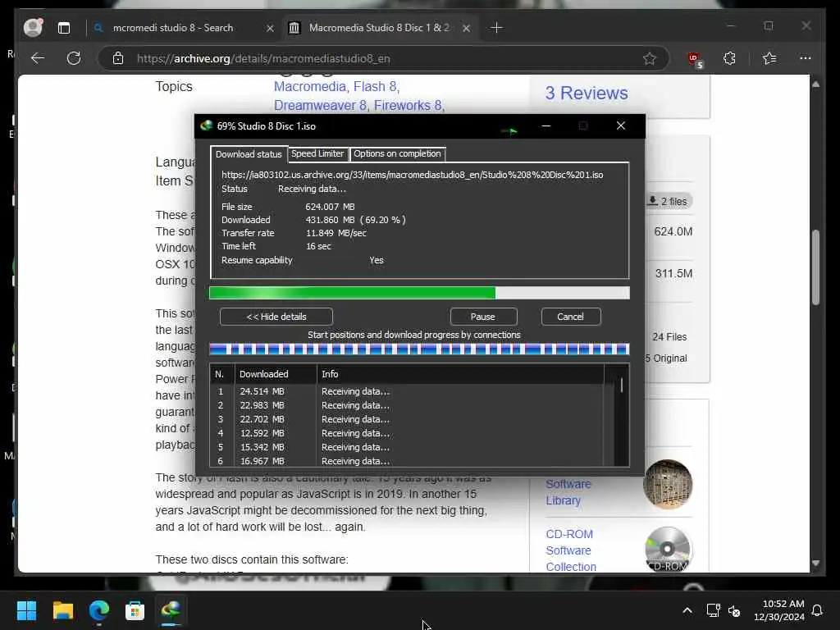840x630 pixels.
Task: Open Edge Settings and more menu
Action: pyautogui.click(x=806, y=58)
